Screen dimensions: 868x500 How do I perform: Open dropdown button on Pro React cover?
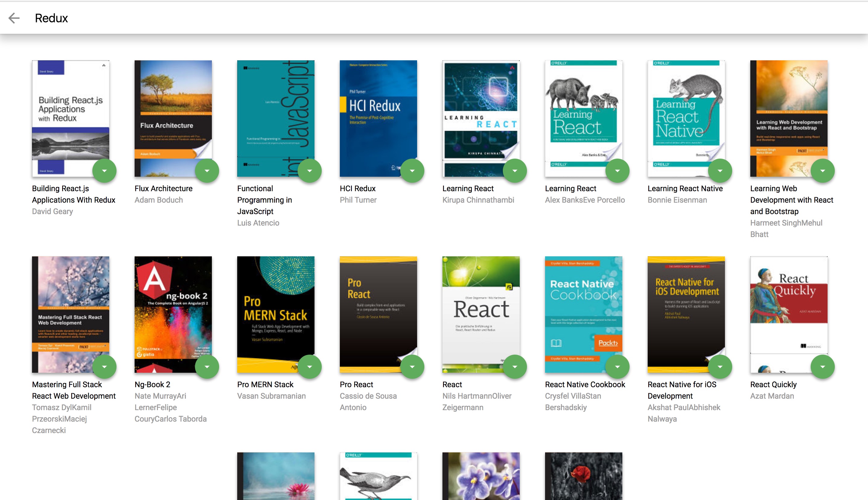click(x=412, y=367)
